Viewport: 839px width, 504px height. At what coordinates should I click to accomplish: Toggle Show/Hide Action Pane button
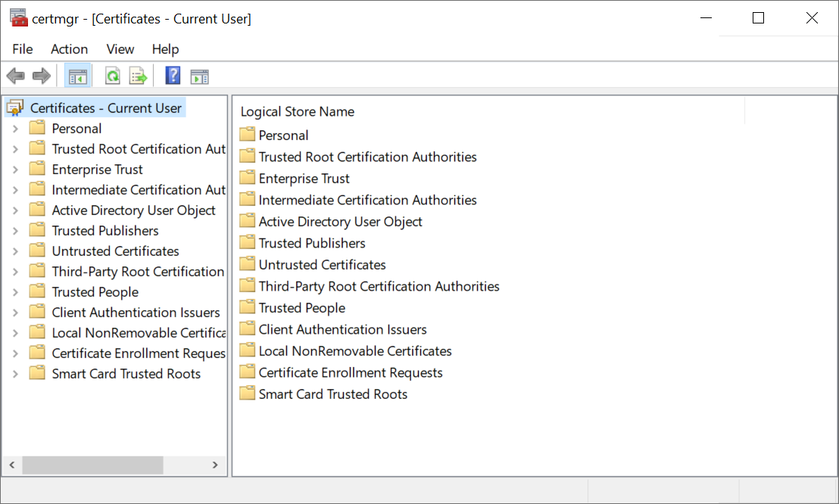199,76
